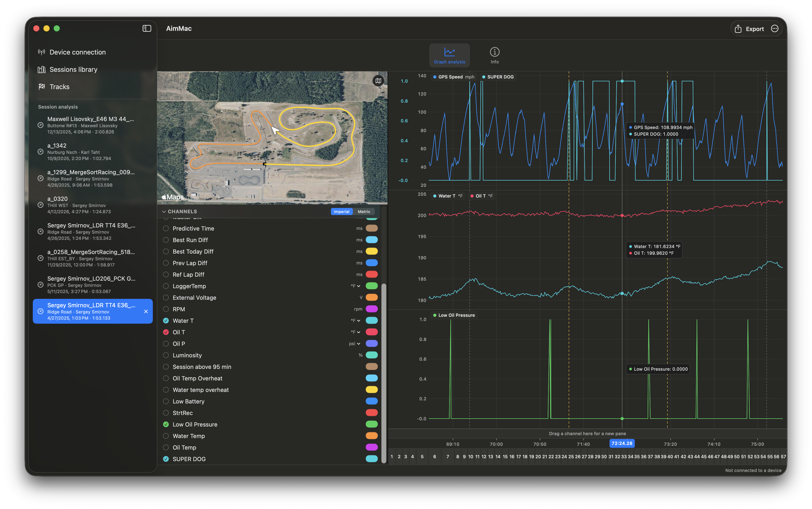This screenshot has width=812, height=509.
Task: Select lap 57 in lap strip
Action: coord(783,457)
